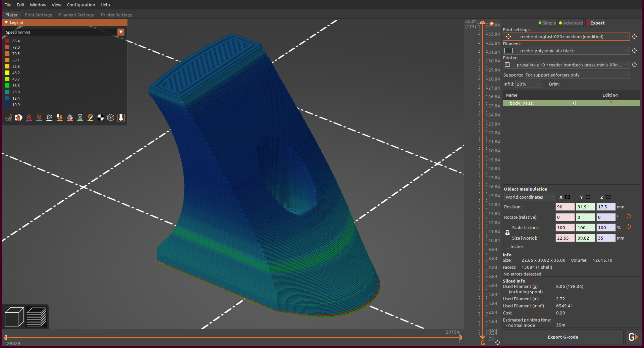The height and width of the screenshot is (348, 644).
Task: Select Expert mode
Action: 595,23
